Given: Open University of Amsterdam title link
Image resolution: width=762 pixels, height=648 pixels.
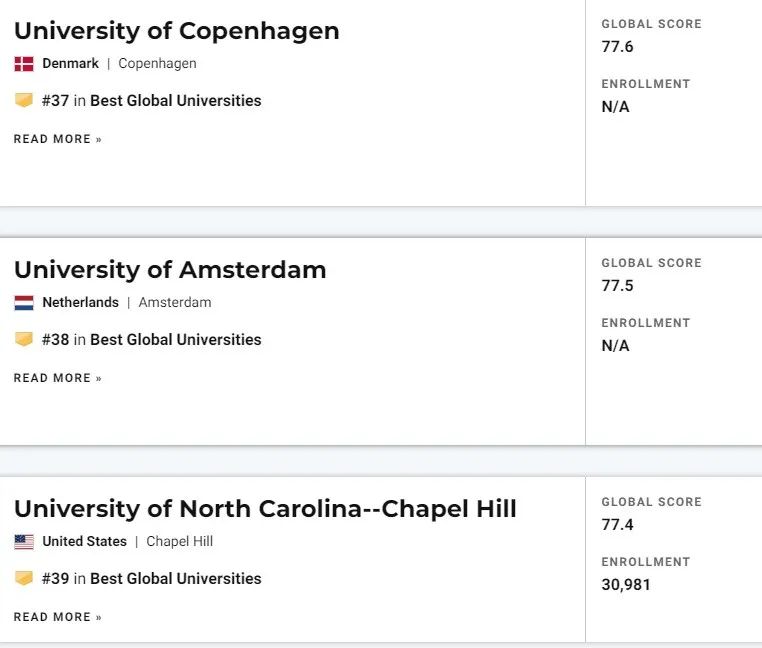Looking at the screenshot, I should point(170,270).
